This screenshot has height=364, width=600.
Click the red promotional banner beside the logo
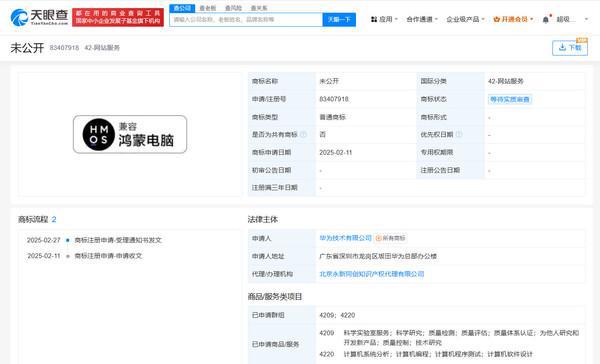pyautogui.click(x=118, y=17)
